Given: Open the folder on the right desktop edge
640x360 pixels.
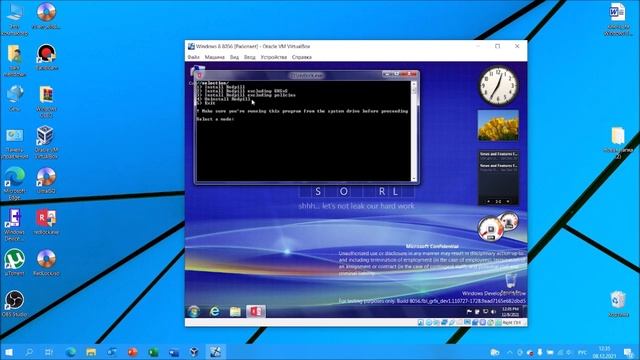Looking at the screenshot, I should pyautogui.click(x=618, y=142).
